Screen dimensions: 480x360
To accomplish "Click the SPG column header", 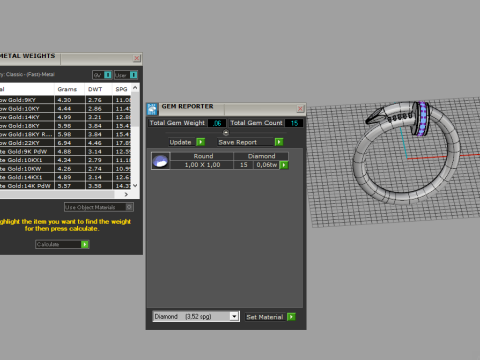I will click(121, 89).
